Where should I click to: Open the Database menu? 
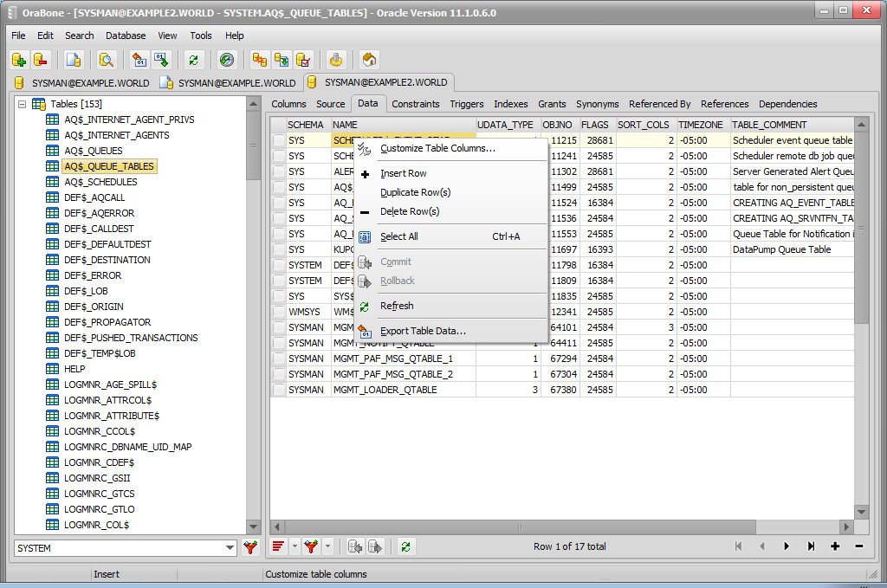pos(126,36)
